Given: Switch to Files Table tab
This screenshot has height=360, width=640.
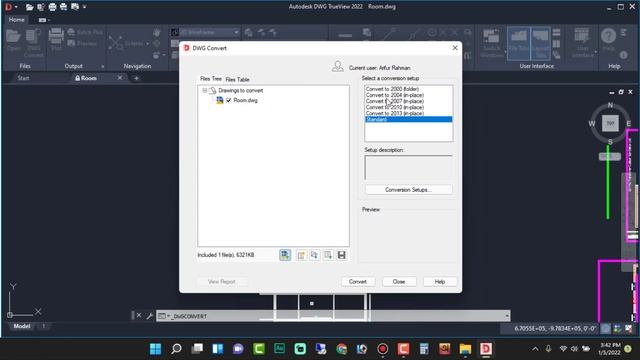Looking at the screenshot, I should pyautogui.click(x=237, y=80).
